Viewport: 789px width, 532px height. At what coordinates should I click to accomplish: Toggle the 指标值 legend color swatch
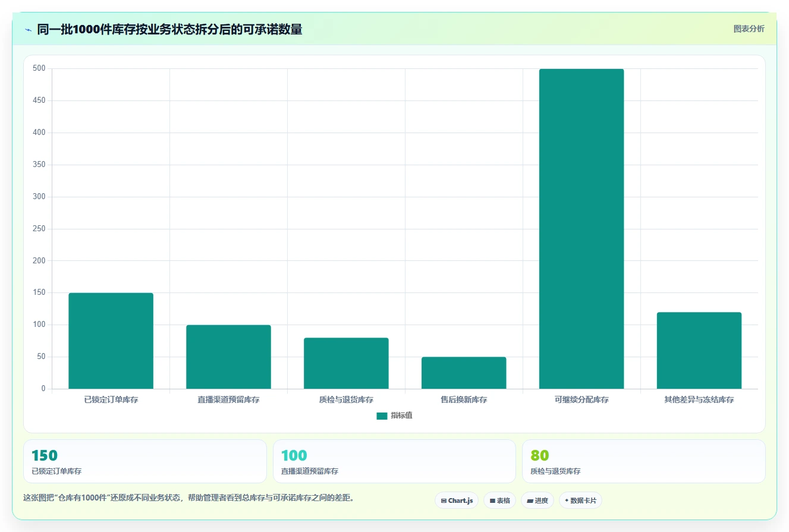point(382,416)
